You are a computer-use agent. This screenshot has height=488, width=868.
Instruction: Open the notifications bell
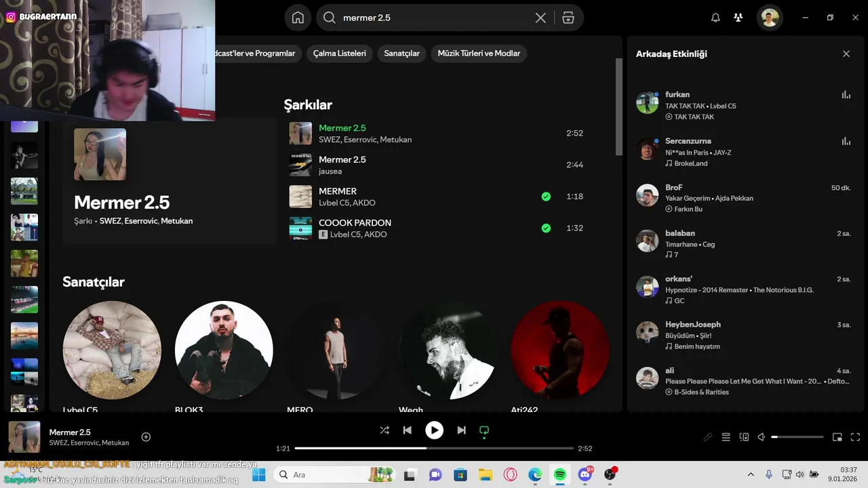715,18
